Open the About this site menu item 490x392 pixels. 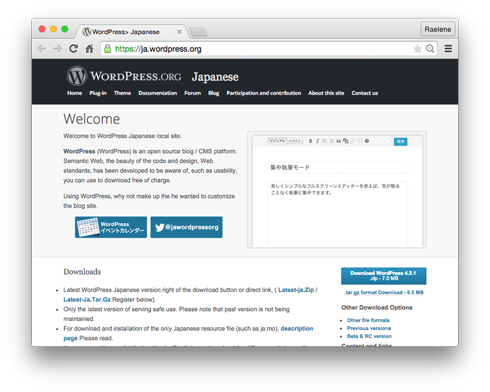tap(326, 93)
